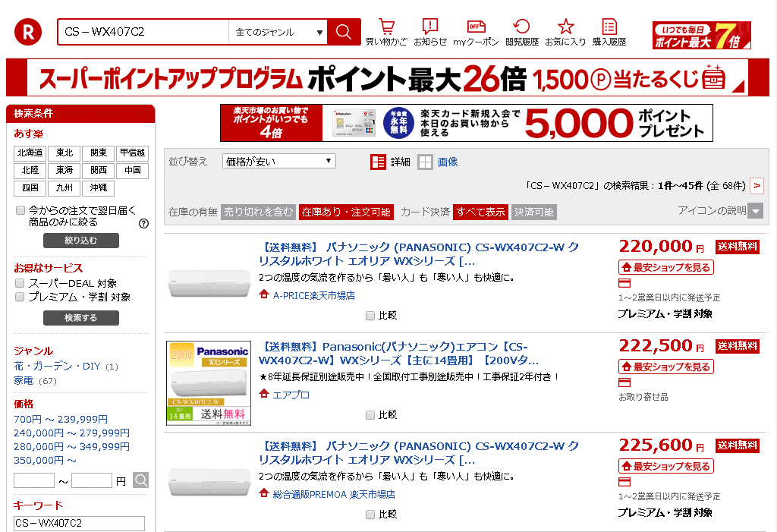The width and height of the screenshot is (777, 532).
Task: Select 関東 region
Action: pos(99,153)
